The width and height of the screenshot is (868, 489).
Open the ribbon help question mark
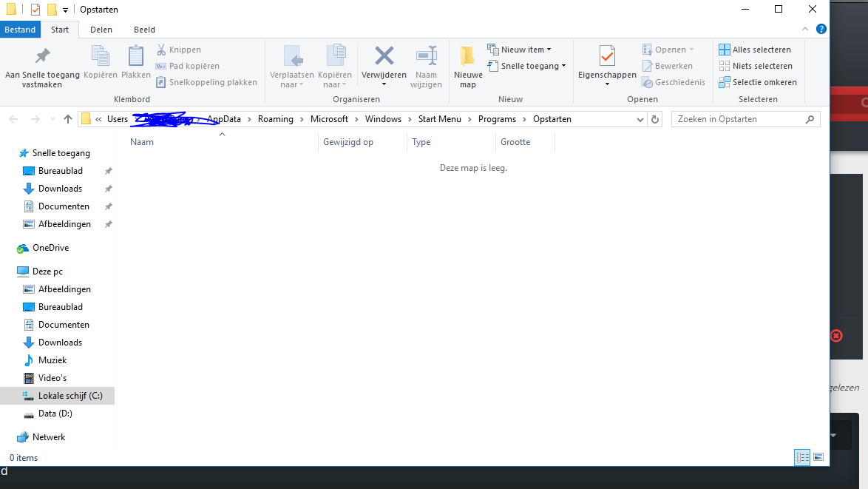coord(821,30)
